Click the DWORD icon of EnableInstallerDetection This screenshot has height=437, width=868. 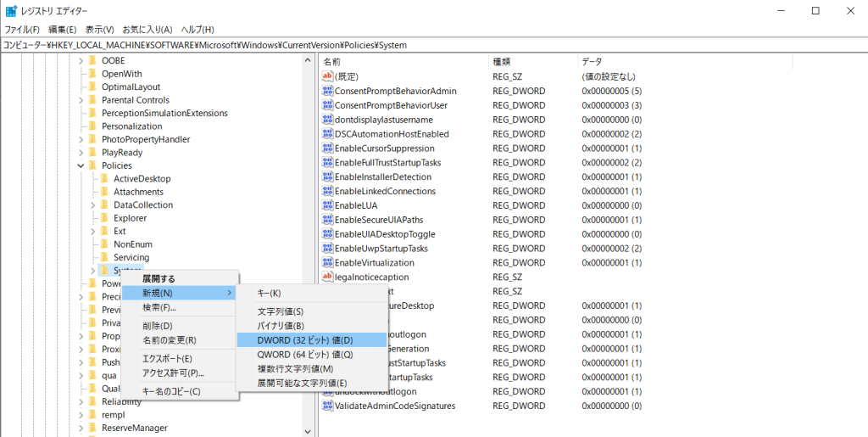[x=328, y=177]
